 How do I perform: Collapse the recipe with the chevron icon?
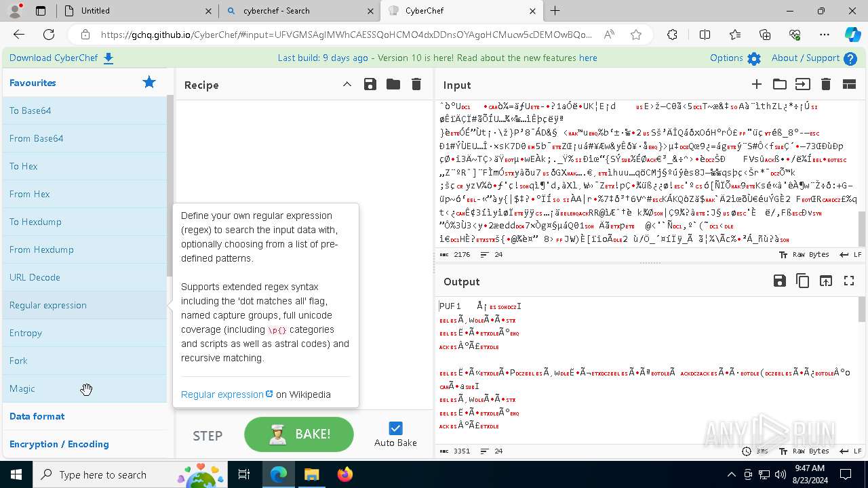pyautogui.click(x=347, y=85)
